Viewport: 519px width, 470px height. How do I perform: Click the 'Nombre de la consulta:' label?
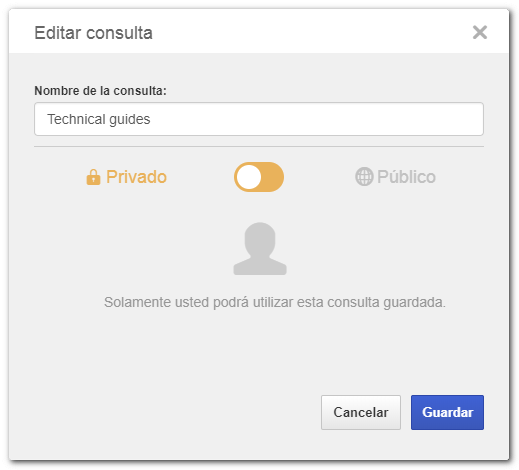coord(100,91)
